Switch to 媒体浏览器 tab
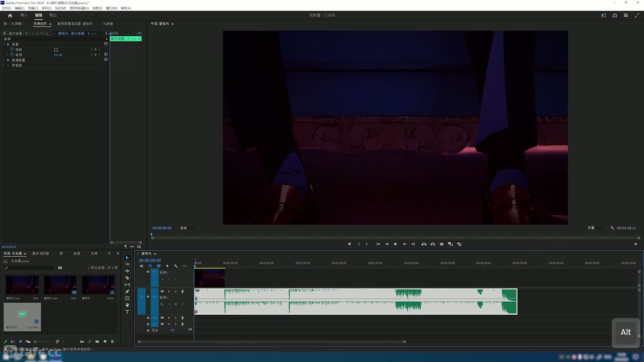644x362 pixels. click(41, 254)
